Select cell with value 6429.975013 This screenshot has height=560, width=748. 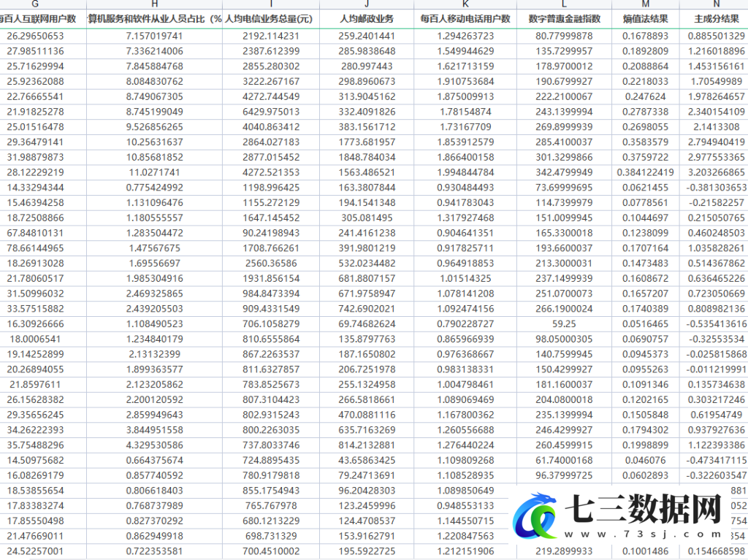[271, 112]
